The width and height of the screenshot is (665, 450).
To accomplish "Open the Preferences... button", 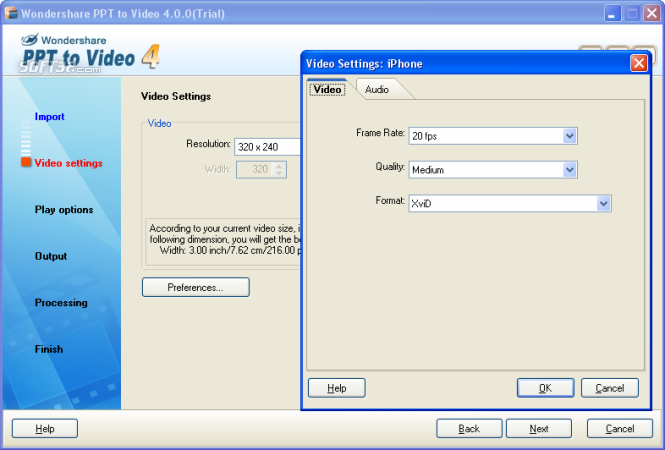I will [x=196, y=288].
